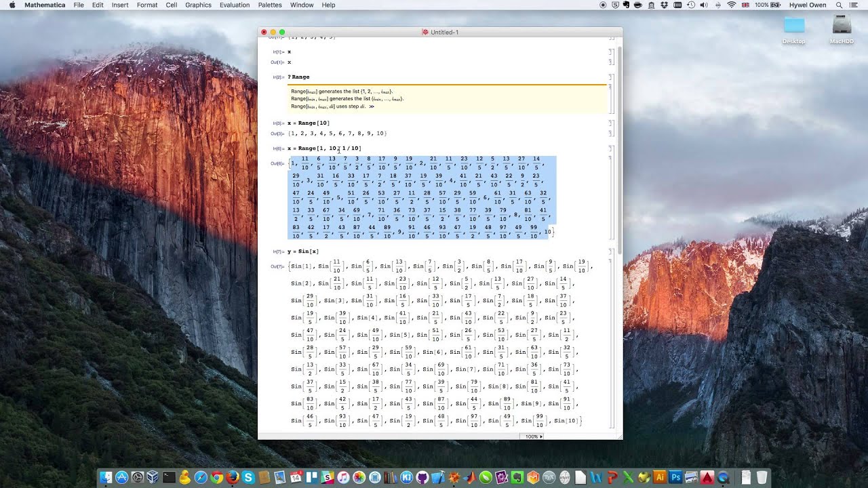This screenshot has width=868, height=488.
Task: Click the >> more-info link for Range
Action: (372, 106)
